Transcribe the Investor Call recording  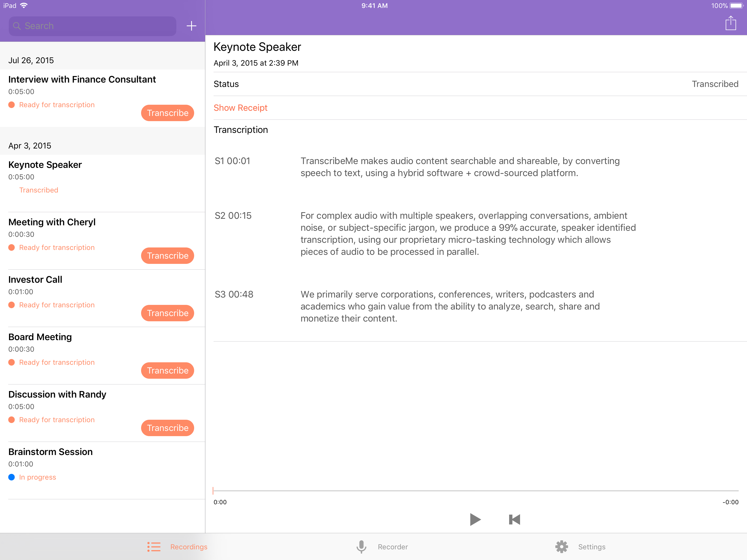pos(168,313)
